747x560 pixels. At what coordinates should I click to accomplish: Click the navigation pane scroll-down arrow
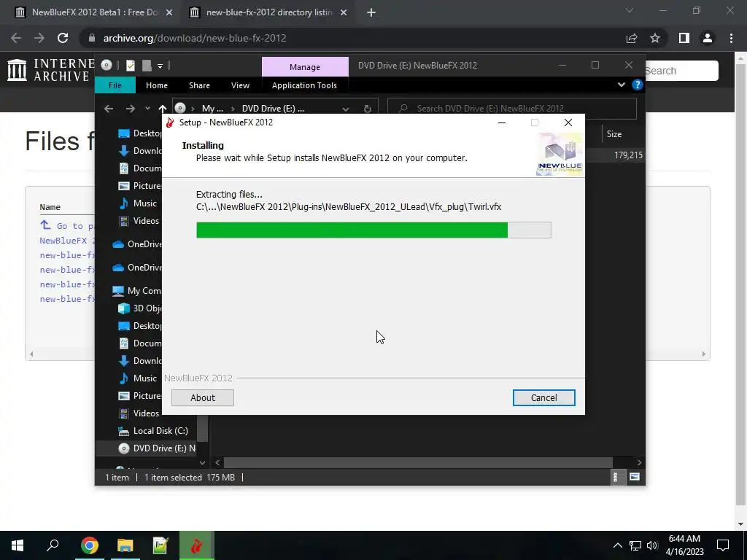point(203,462)
